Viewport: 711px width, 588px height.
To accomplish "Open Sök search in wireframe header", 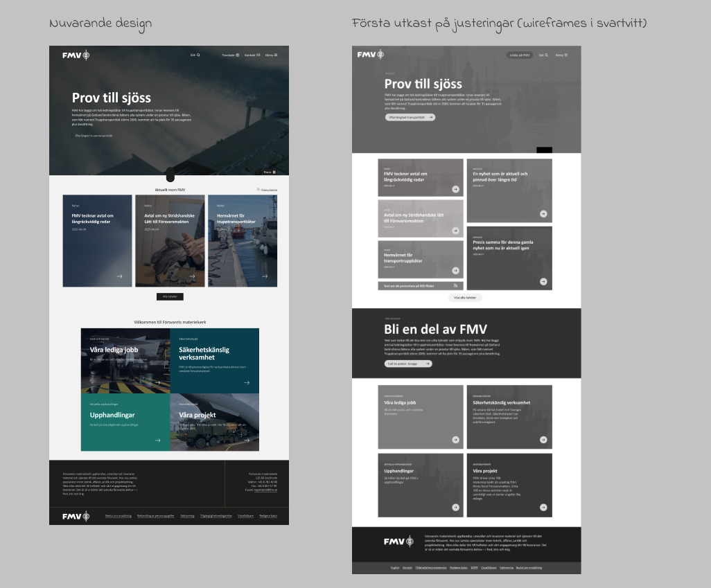I will pos(543,55).
